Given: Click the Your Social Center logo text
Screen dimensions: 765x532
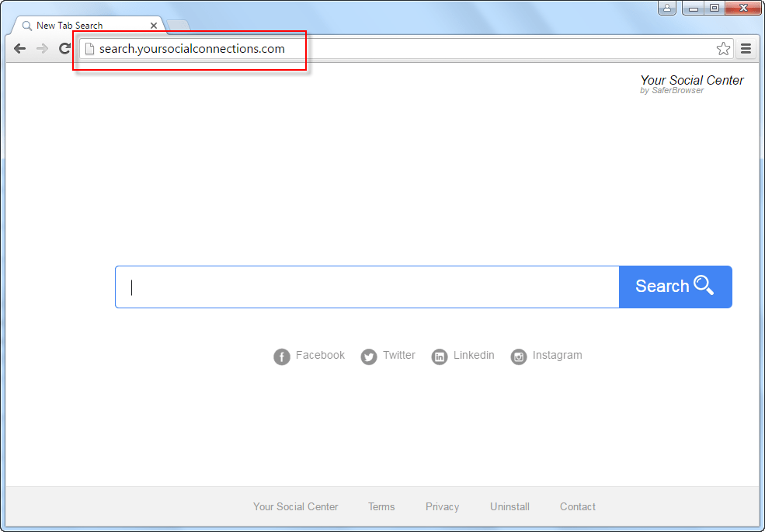Looking at the screenshot, I should pos(692,80).
